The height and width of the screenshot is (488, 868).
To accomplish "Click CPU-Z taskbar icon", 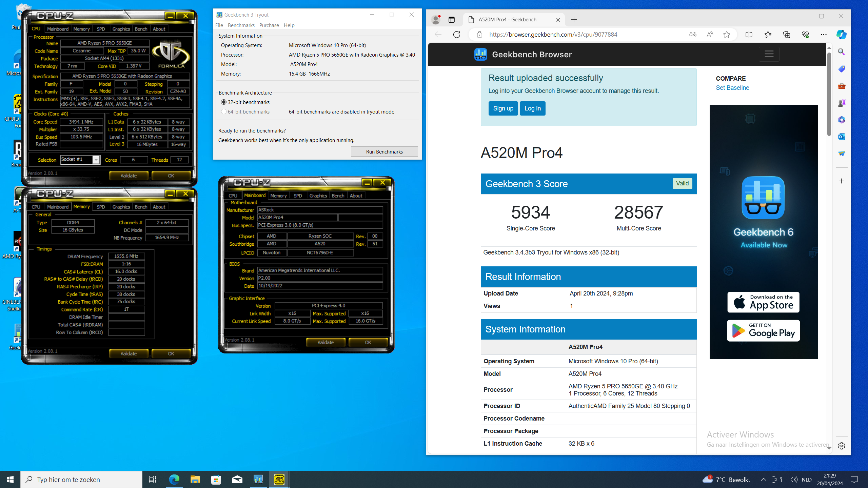I will pyautogui.click(x=279, y=480).
